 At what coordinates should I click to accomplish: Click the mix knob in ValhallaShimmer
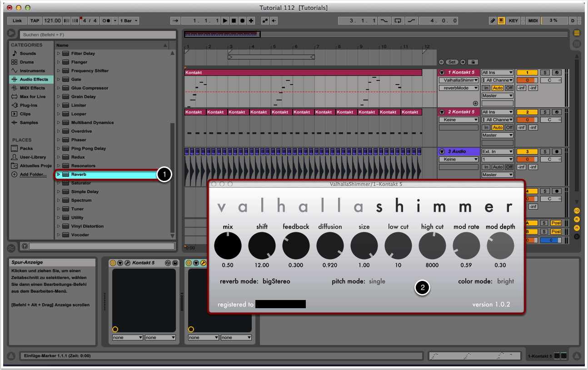pyautogui.click(x=228, y=245)
